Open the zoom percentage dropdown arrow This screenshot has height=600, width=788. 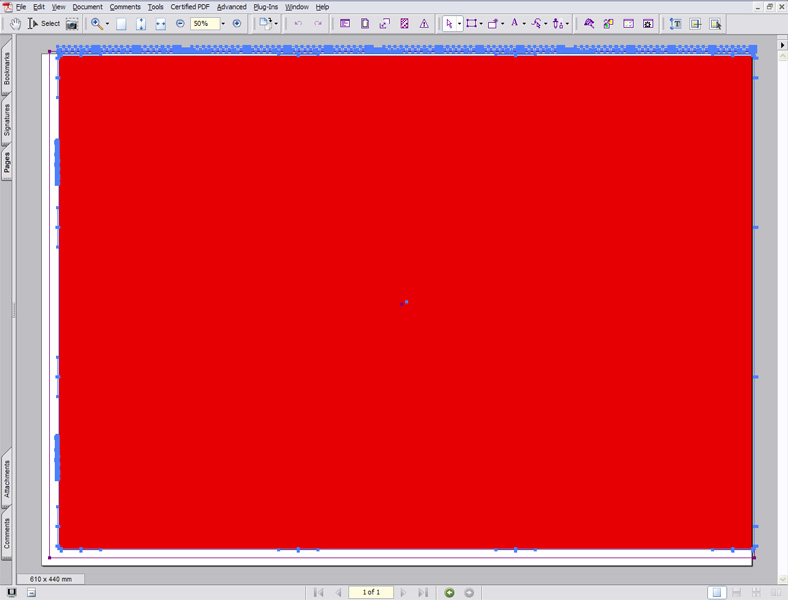[223, 24]
